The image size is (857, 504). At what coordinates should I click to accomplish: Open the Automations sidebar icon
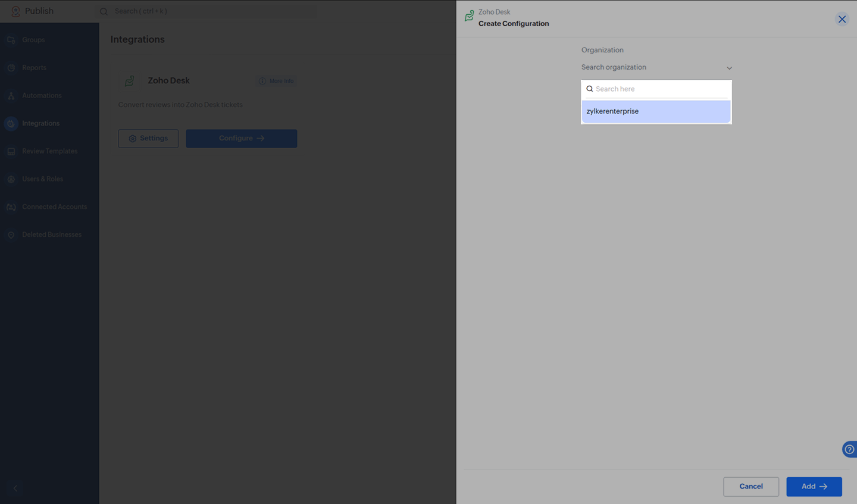click(x=11, y=96)
